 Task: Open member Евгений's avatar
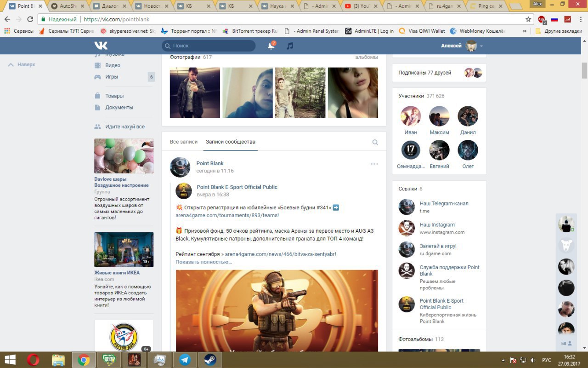(x=439, y=150)
